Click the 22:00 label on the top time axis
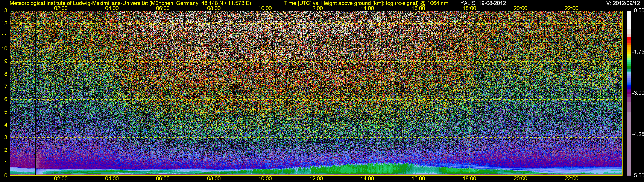 [x=571, y=8]
